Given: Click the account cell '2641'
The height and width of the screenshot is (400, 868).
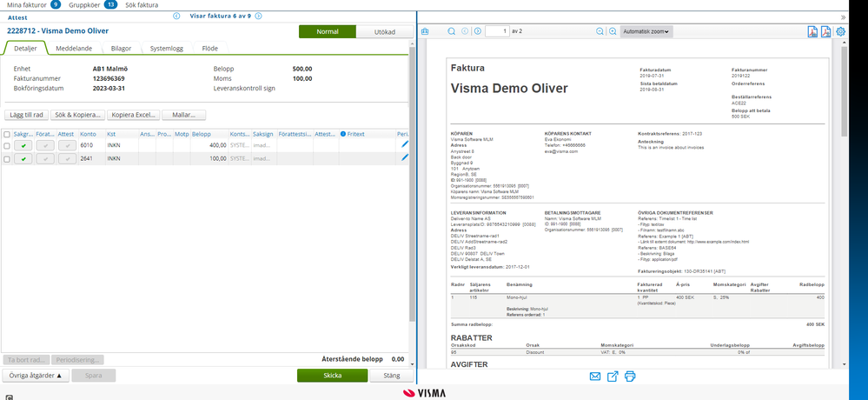Looking at the screenshot, I should pos(92,158).
